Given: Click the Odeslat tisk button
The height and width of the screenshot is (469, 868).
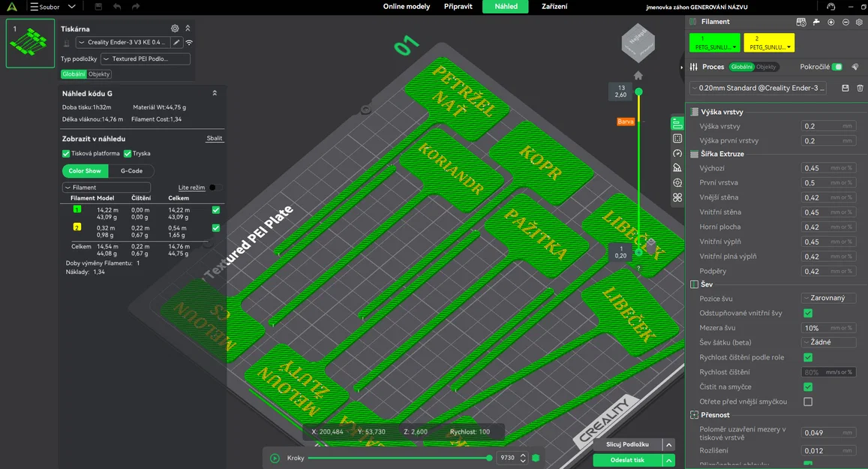Looking at the screenshot, I should click(627, 460).
